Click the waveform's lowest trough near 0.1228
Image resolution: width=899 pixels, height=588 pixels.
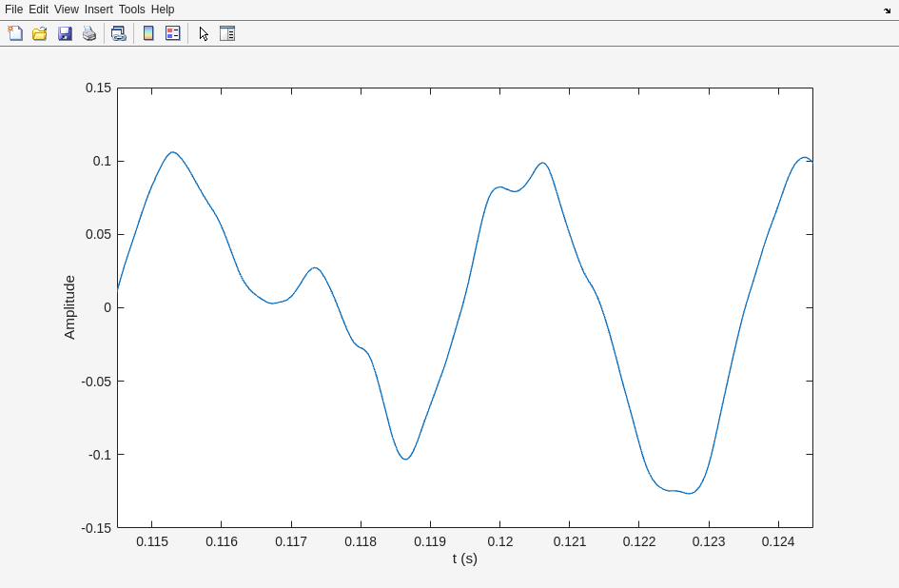coord(691,493)
